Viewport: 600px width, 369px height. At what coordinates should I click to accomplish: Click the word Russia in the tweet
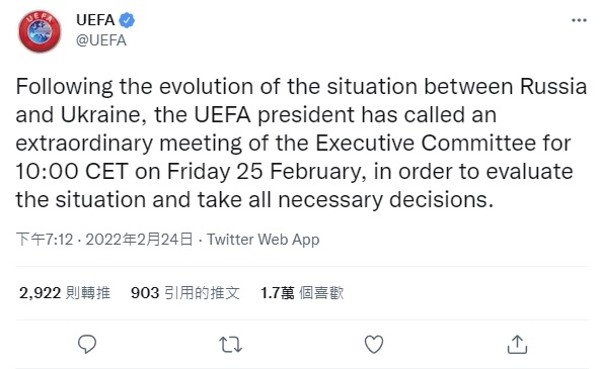point(553,86)
